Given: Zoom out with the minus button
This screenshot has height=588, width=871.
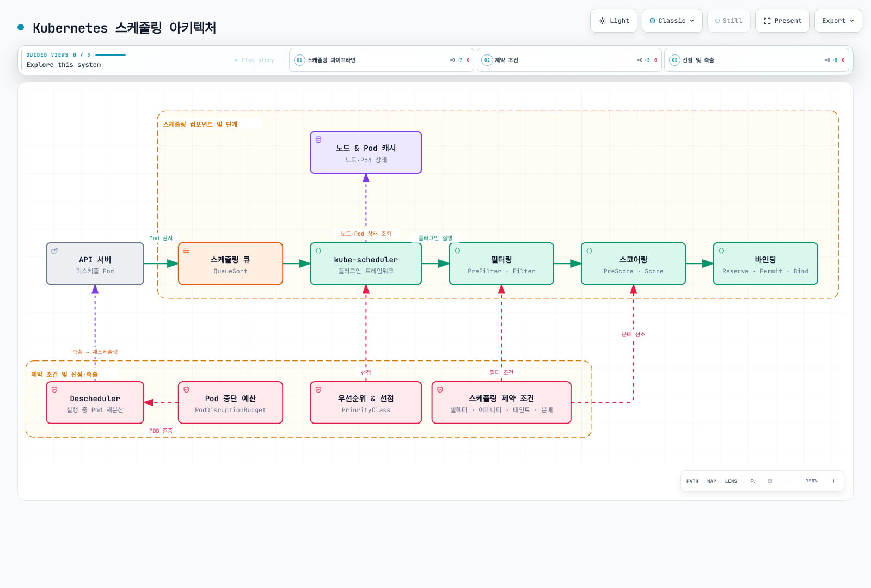Looking at the screenshot, I should 789,481.
